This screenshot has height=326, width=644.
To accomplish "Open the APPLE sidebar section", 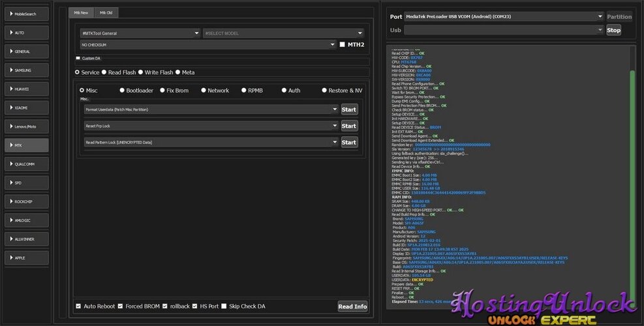I will [x=27, y=258].
